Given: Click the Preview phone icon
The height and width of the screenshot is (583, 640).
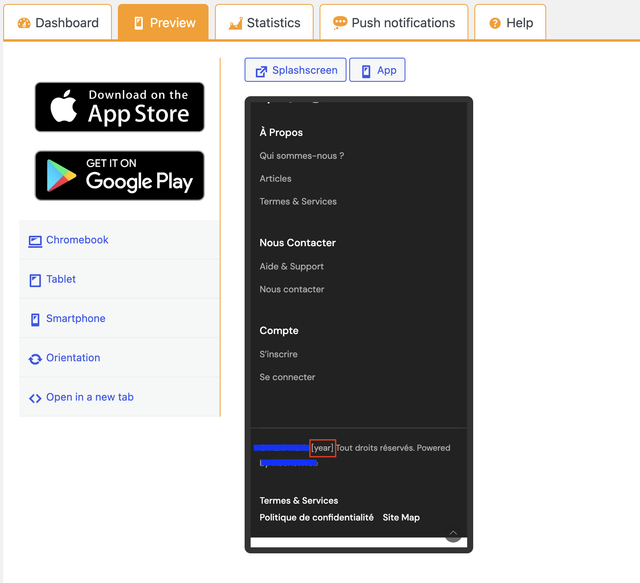Looking at the screenshot, I should click(139, 23).
